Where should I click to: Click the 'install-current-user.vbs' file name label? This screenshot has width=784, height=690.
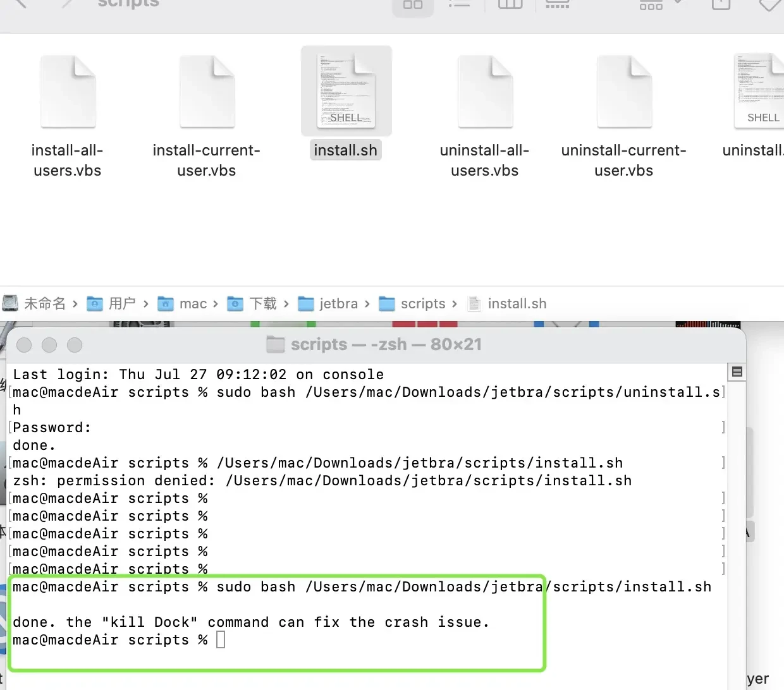(207, 160)
